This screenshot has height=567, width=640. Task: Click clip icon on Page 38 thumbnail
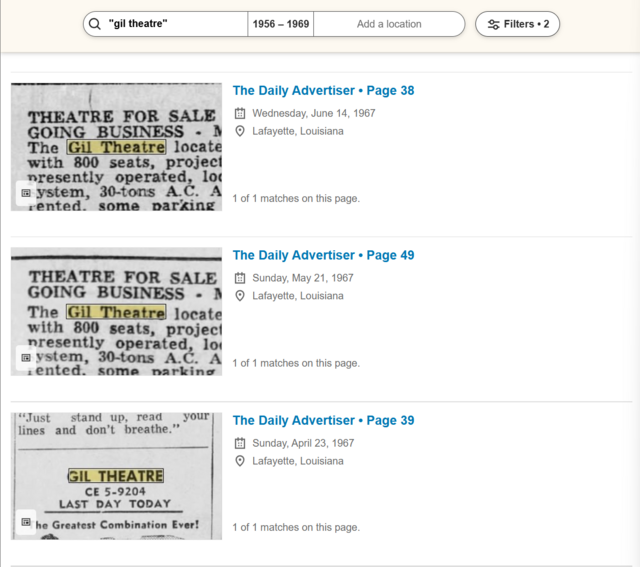26,193
